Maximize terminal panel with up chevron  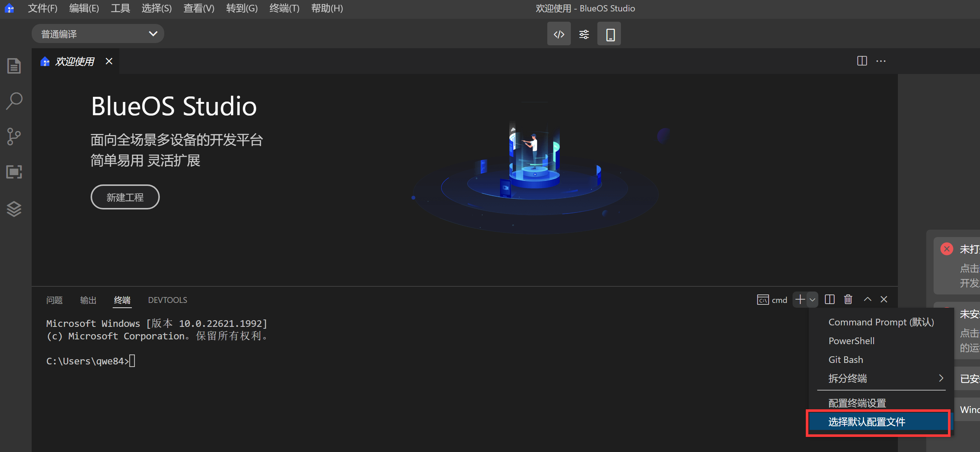[867, 300]
